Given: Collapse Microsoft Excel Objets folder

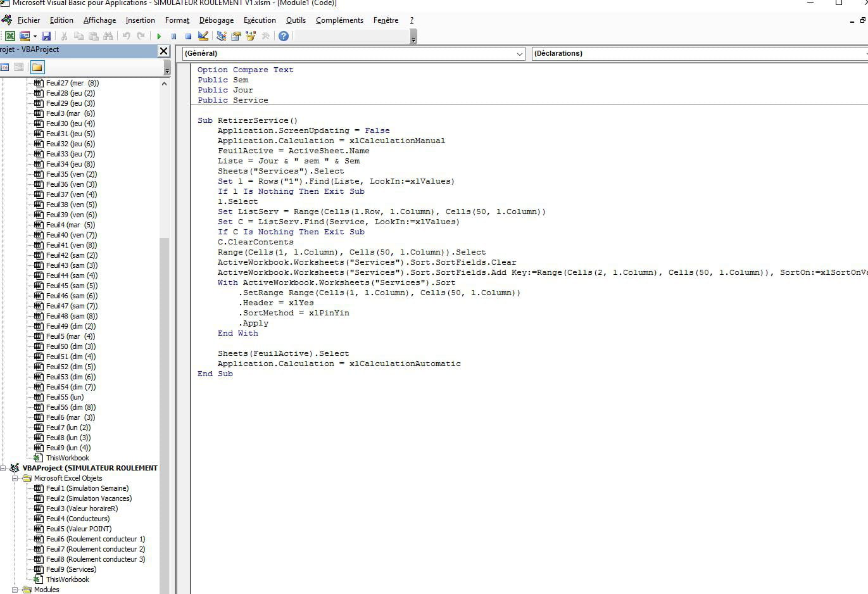Looking at the screenshot, I should click(x=15, y=478).
